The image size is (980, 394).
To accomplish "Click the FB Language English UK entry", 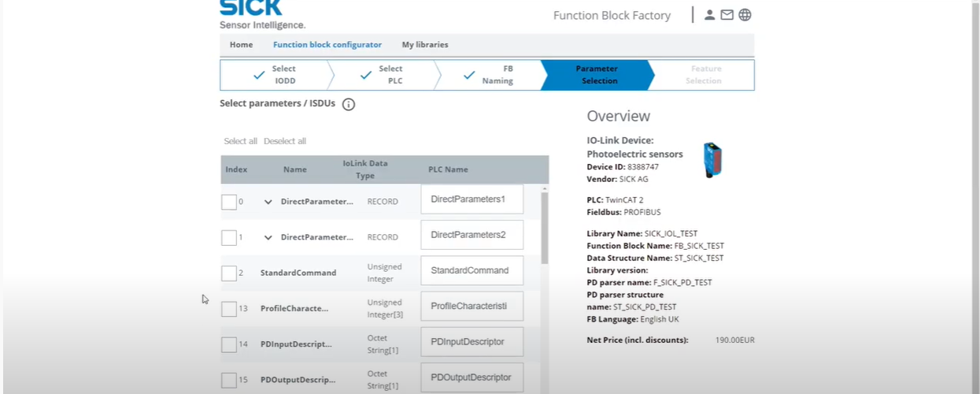I will pos(633,319).
